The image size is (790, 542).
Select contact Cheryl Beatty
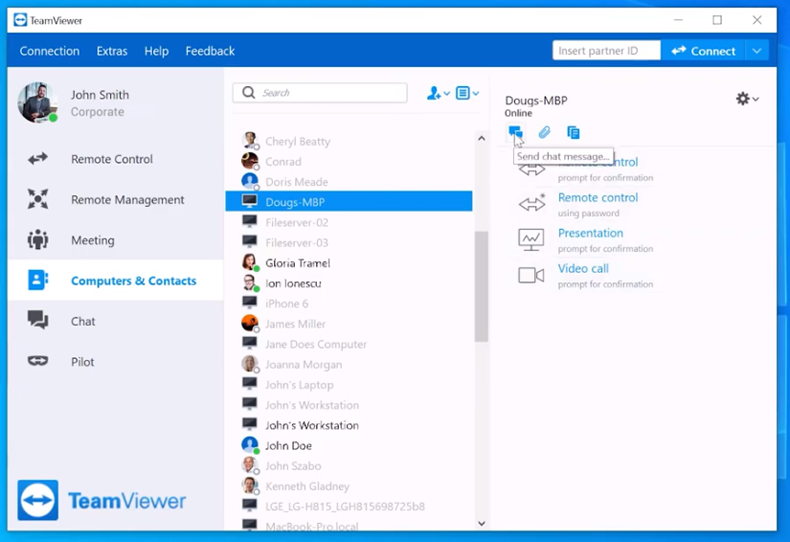349,142
